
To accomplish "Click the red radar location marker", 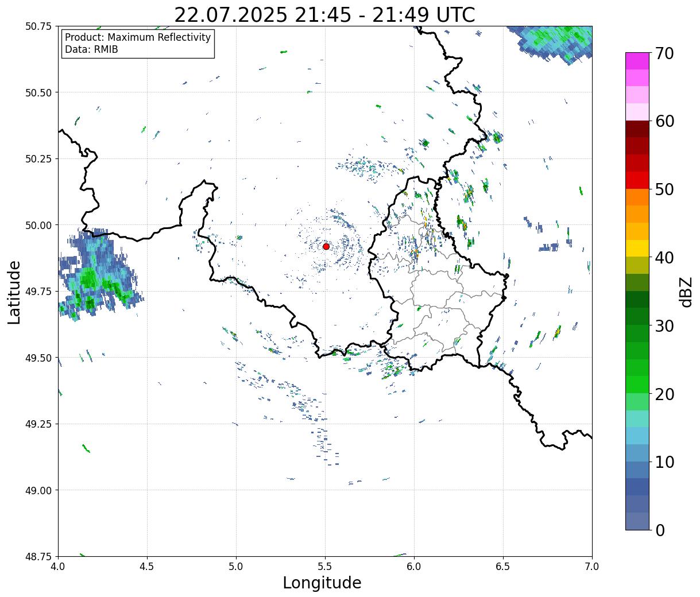I will tap(326, 246).
